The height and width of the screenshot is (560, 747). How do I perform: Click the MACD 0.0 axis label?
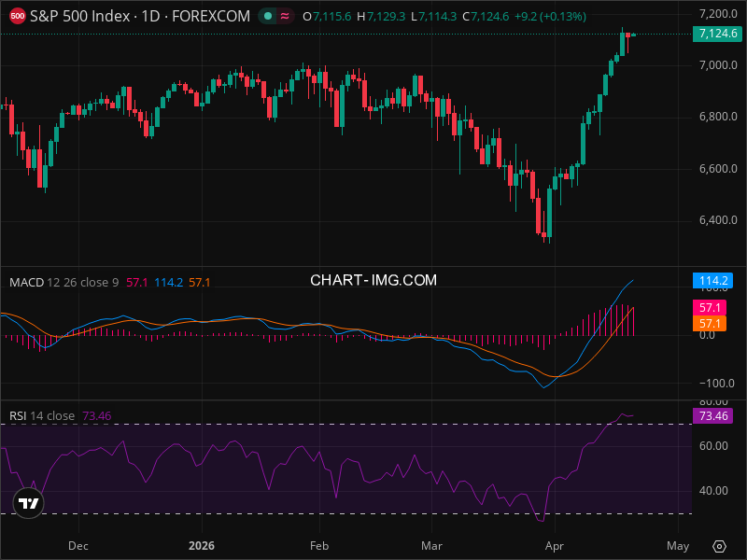pyautogui.click(x=707, y=335)
